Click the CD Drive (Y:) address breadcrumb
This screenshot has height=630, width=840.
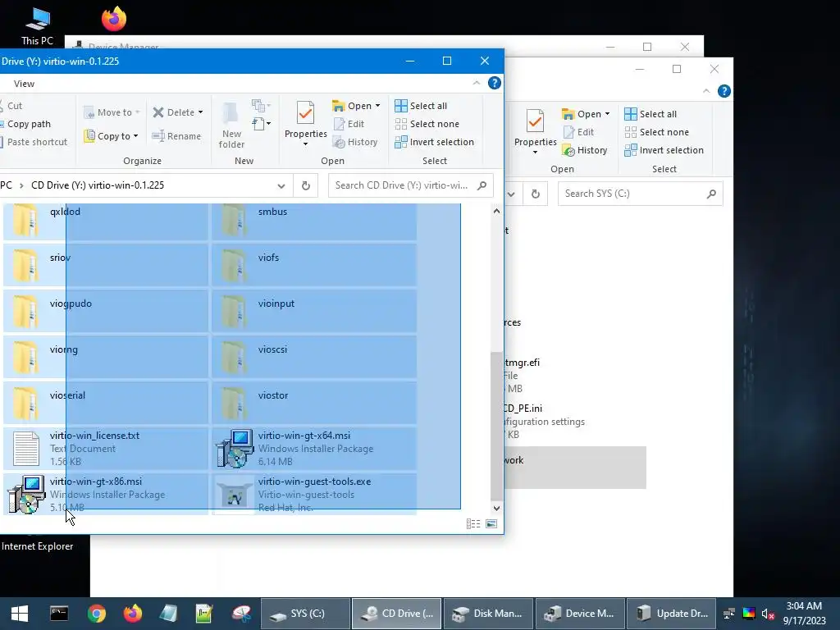98,185
